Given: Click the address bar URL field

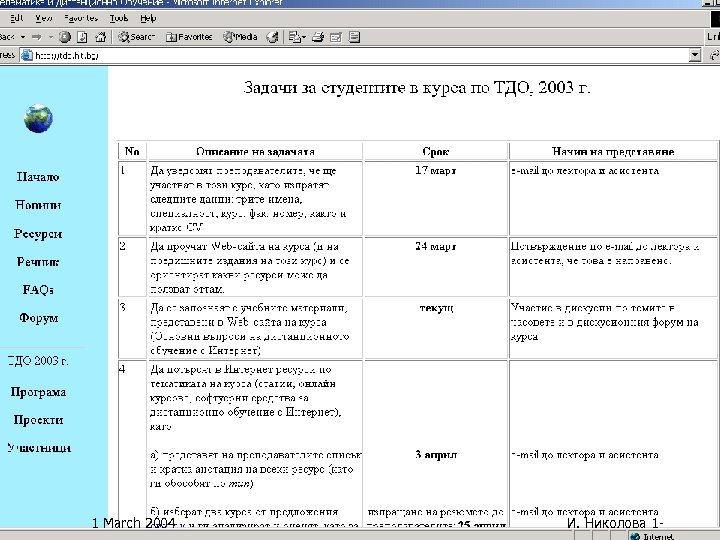Looking at the screenshot, I should (x=354, y=56).
